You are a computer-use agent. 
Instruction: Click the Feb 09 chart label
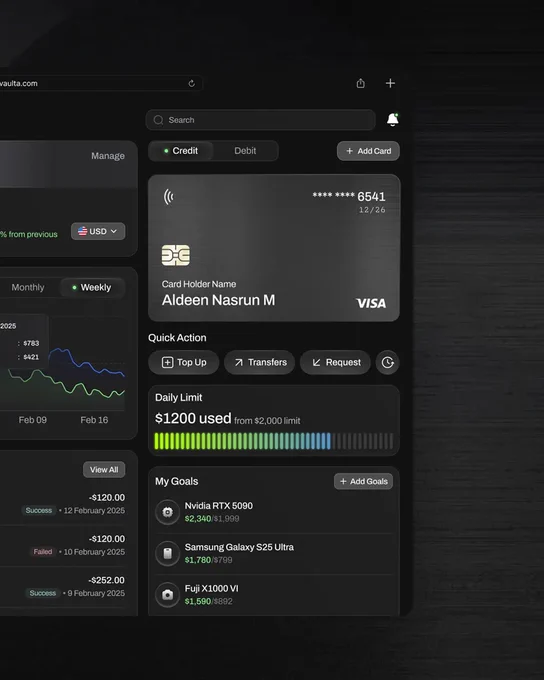click(x=33, y=420)
